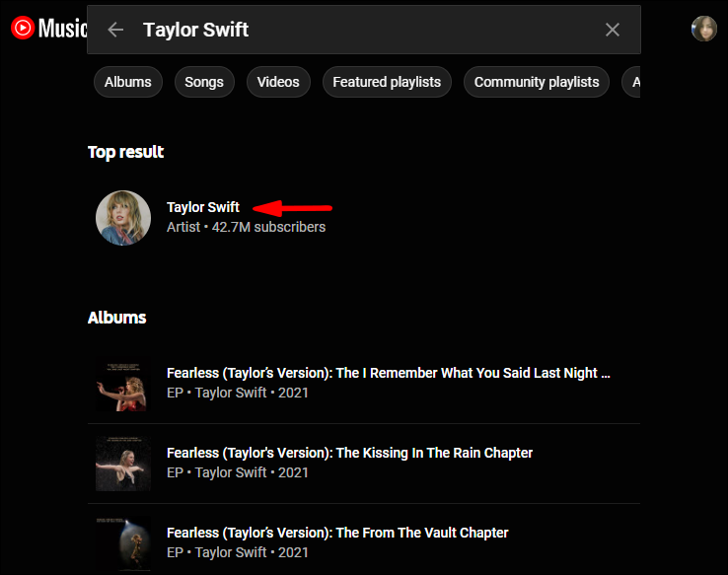Click cover art of Last Night chapter EP
The height and width of the screenshot is (575, 728).
tap(123, 384)
